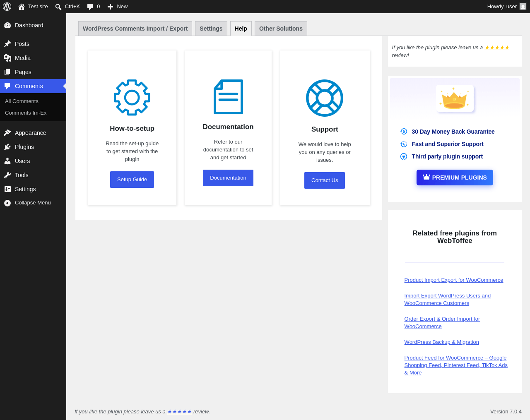Open the Other Solutions tab
Image resolution: width=530 pixels, height=420 pixels.
coord(281,29)
